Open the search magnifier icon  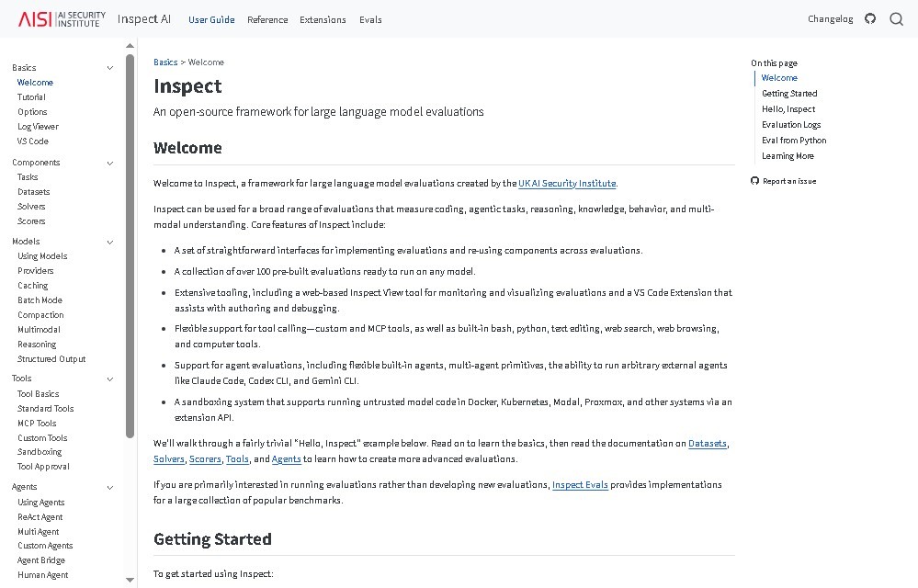[x=896, y=18]
